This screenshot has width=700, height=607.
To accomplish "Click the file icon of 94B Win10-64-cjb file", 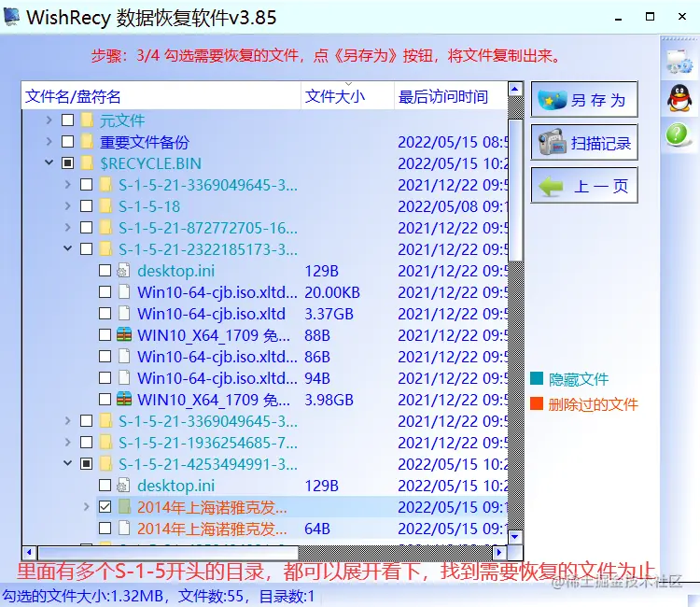I will pos(124,377).
